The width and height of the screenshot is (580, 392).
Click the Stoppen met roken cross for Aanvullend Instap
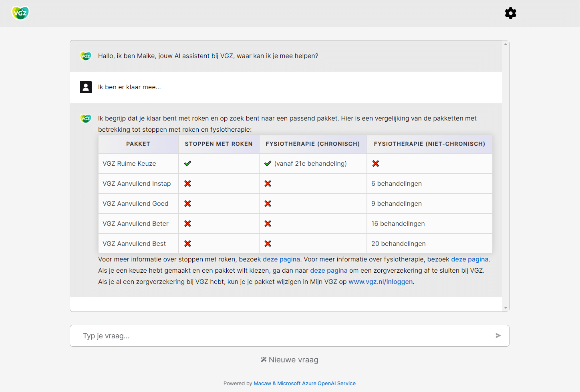click(187, 183)
